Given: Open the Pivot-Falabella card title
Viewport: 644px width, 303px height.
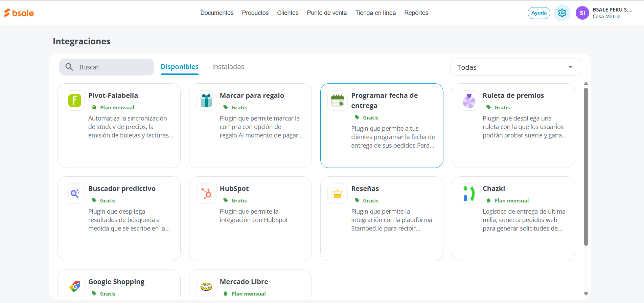Looking at the screenshot, I should tap(113, 95).
